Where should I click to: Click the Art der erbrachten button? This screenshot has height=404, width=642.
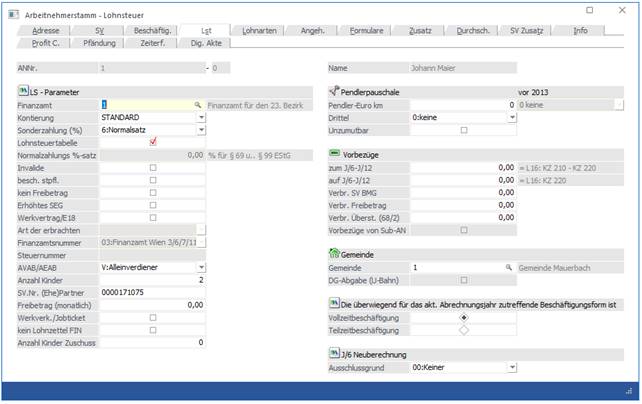[201, 230]
